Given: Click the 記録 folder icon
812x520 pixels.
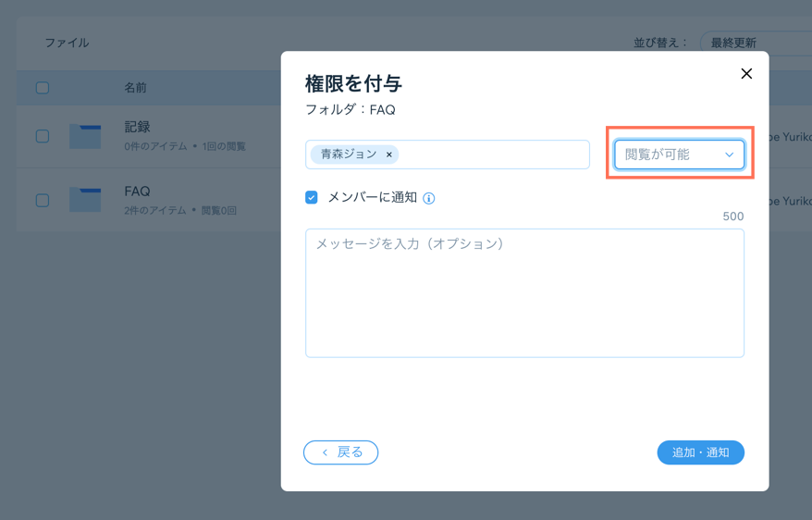Looking at the screenshot, I should [85, 136].
